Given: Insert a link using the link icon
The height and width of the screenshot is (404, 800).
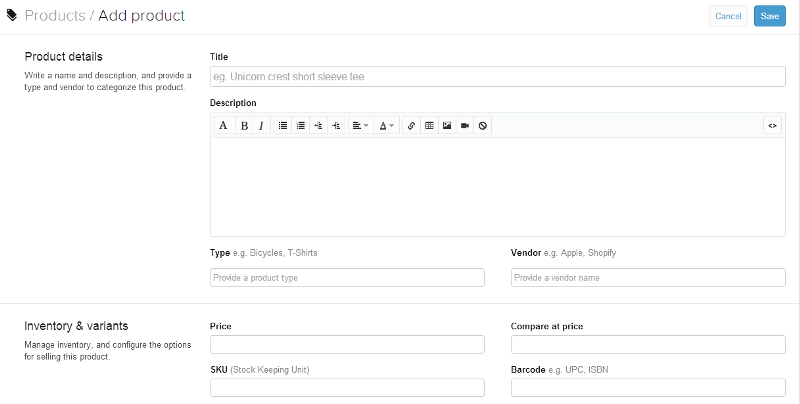Looking at the screenshot, I should pos(412,126).
